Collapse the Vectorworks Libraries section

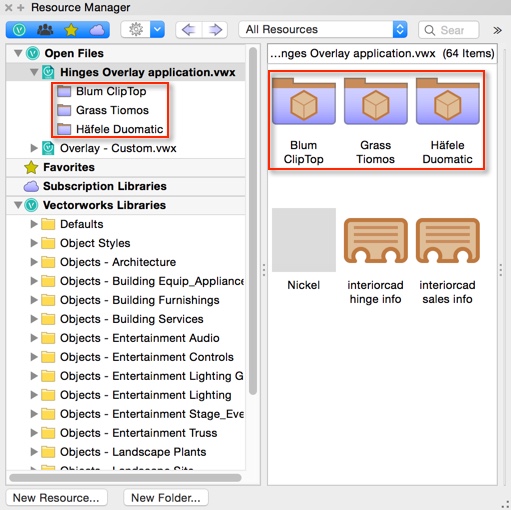point(18,205)
